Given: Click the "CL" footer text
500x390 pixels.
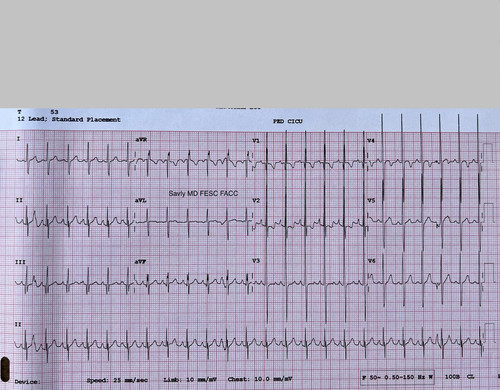Looking at the screenshot, I should point(470,377).
